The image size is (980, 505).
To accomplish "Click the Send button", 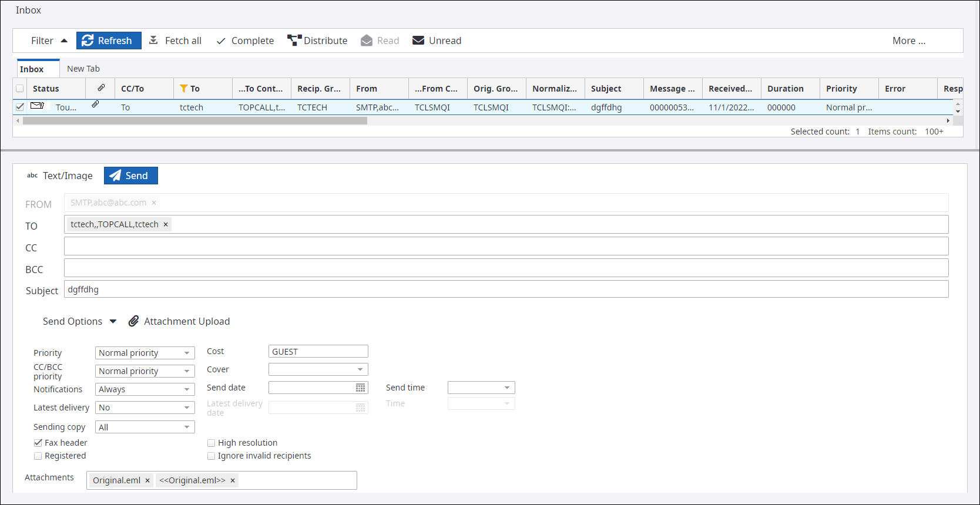I will point(130,176).
